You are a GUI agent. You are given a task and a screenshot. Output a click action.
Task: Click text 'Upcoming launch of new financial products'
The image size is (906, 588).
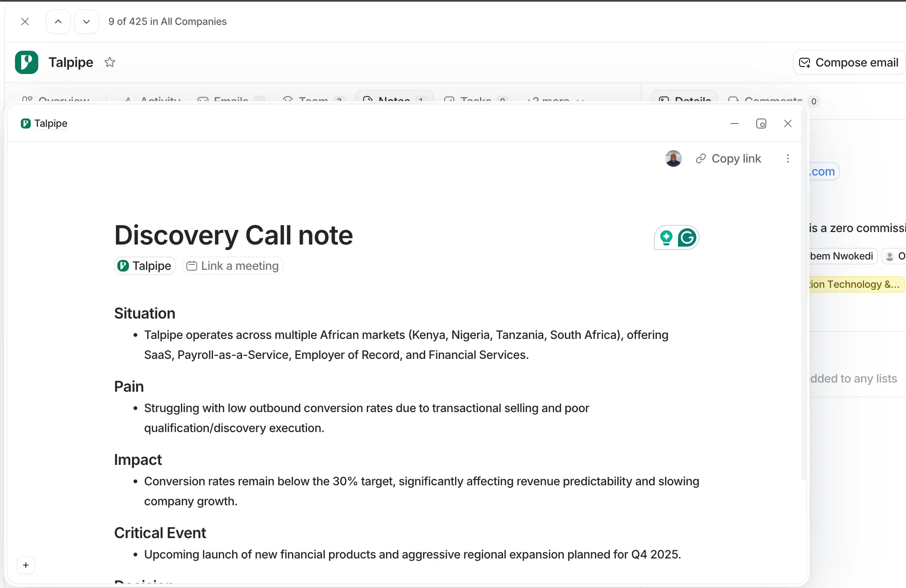[x=260, y=555]
